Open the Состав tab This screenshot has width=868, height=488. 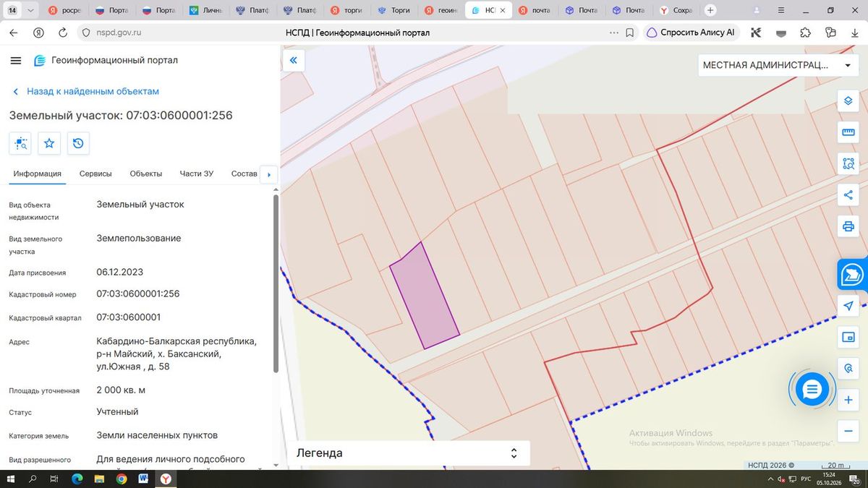coord(244,174)
